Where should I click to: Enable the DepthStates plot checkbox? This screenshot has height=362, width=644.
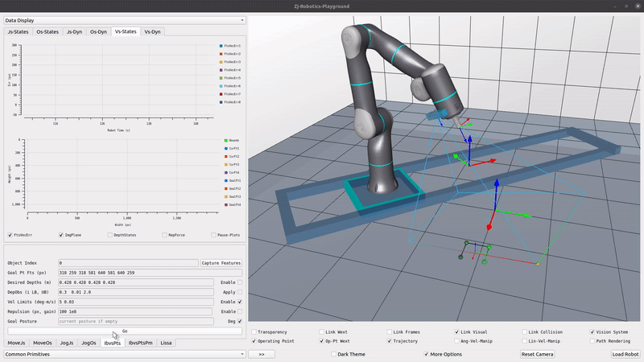[111, 235]
